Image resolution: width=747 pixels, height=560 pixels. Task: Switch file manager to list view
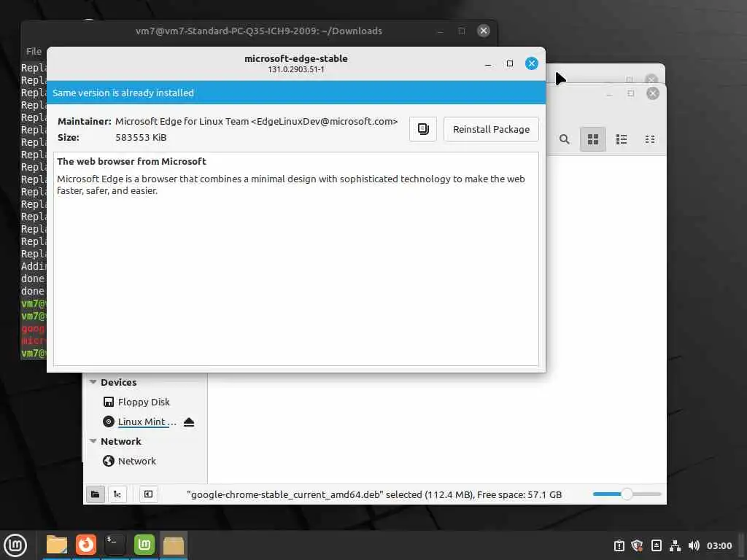pos(622,139)
